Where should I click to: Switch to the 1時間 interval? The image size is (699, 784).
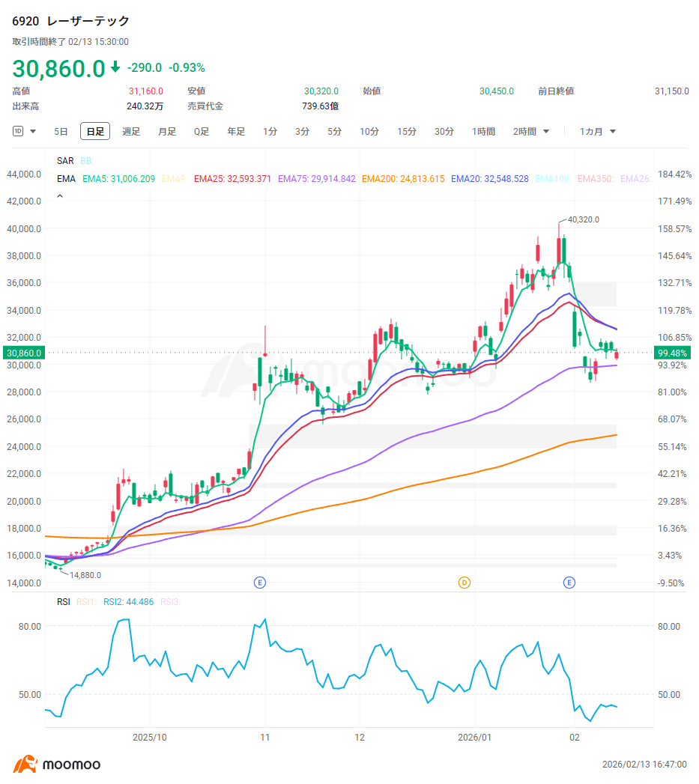tap(483, 132)
